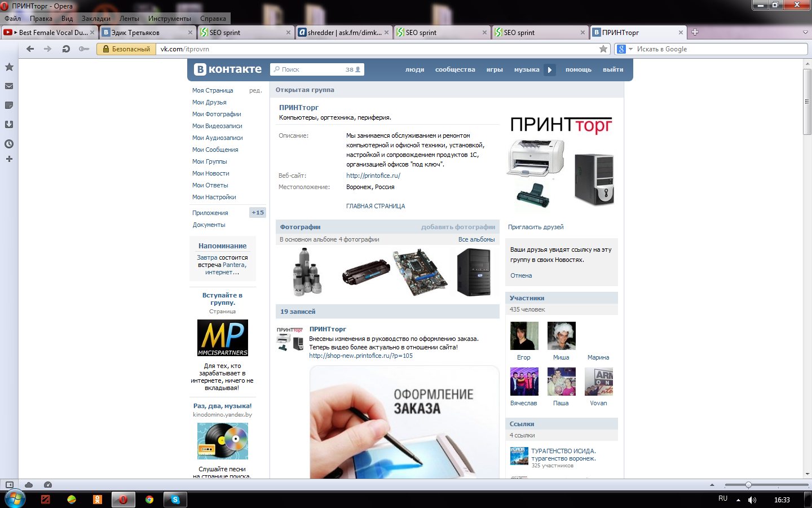Viewport: 812px width, 508px height.
Task: Click the Opera Link cloud icon in status bar
Action: point(29,485)
